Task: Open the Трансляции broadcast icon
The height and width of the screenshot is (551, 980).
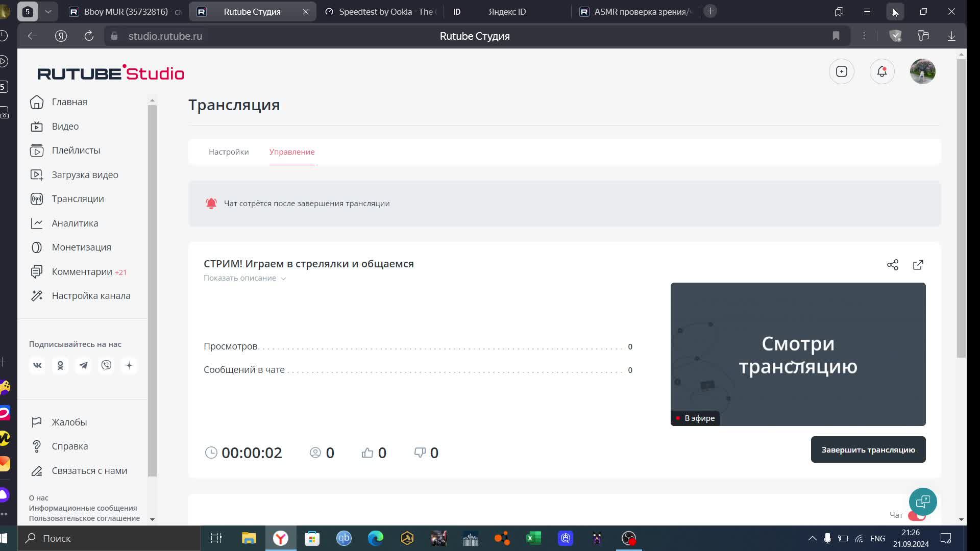Action: pyautogui.click(x=37, y=199)
